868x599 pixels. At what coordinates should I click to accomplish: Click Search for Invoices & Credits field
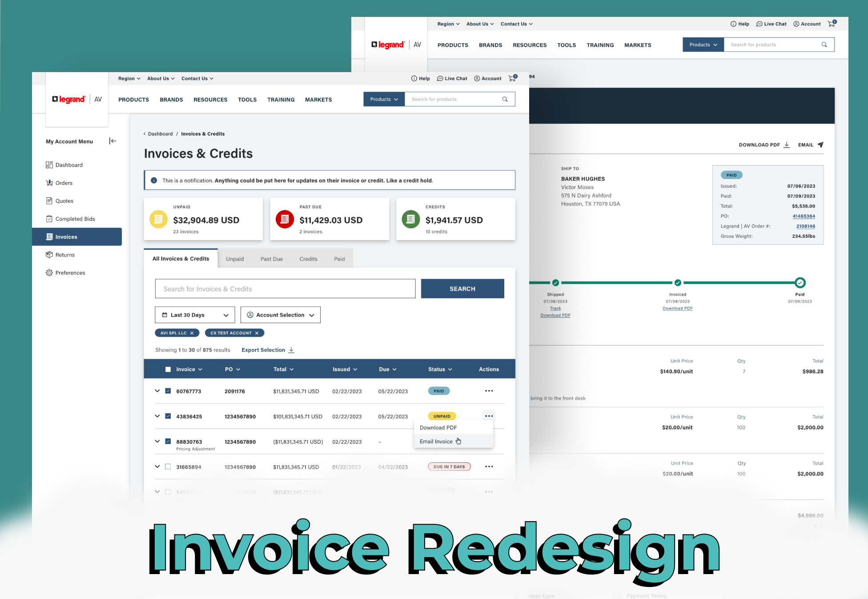click(x=285, y=289)
